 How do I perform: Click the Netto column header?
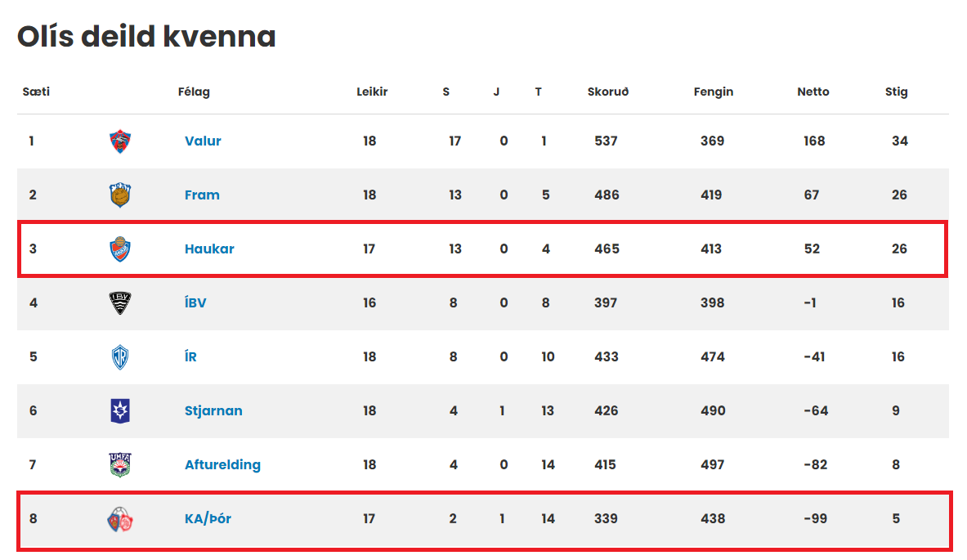(x=813, y=92)
